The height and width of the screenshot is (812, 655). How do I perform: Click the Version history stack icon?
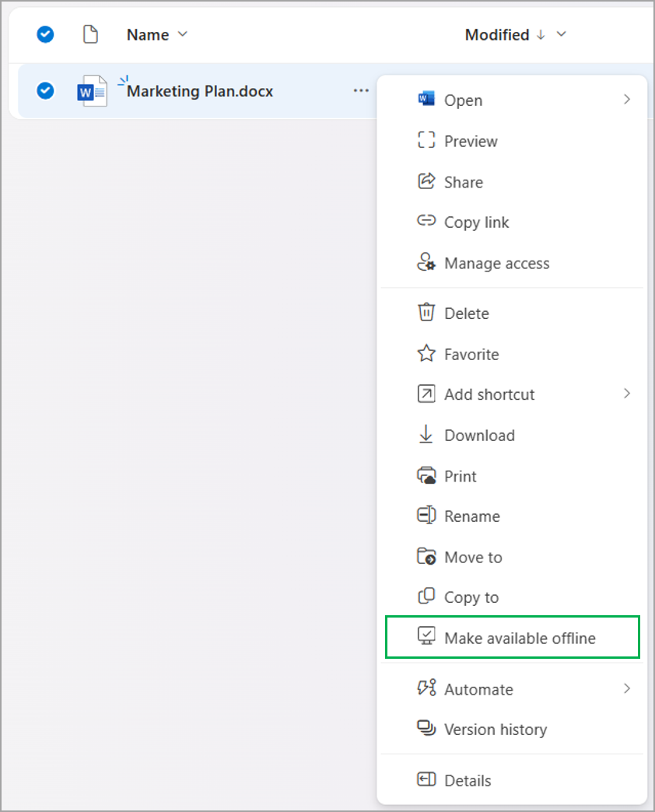click(x=426, y=728)
